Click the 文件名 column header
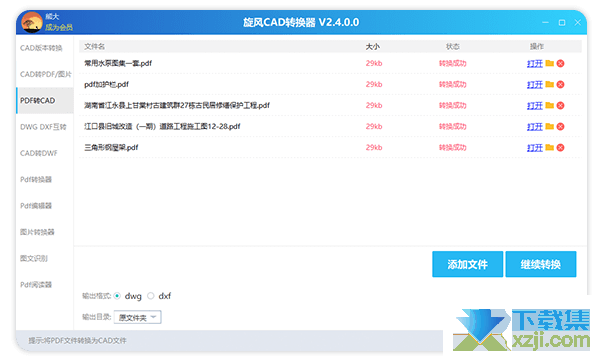Viewport: 603px width, 360px height. click(95, 47)
